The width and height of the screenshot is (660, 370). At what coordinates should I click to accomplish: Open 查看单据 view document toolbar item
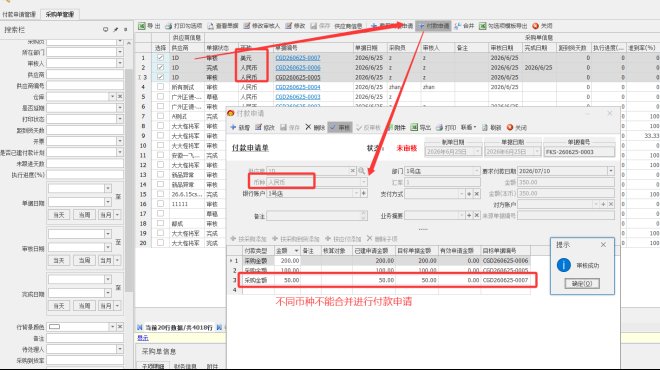pos(223,26)
